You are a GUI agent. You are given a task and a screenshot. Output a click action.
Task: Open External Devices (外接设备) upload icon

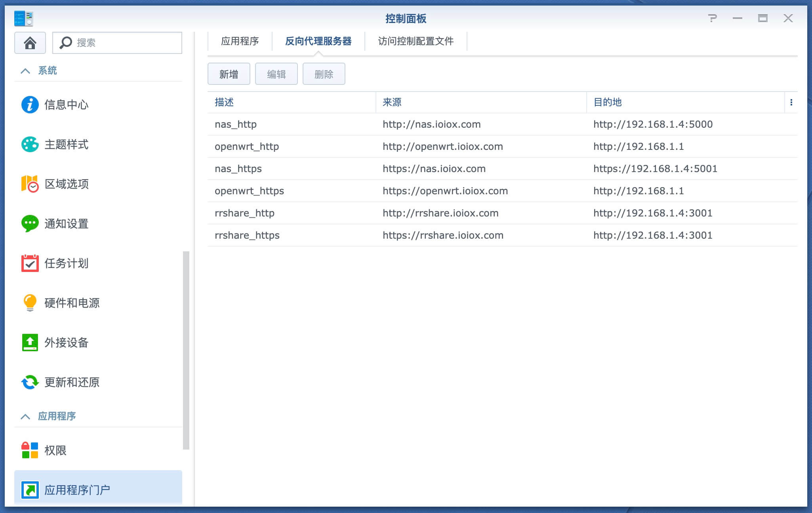30,343
